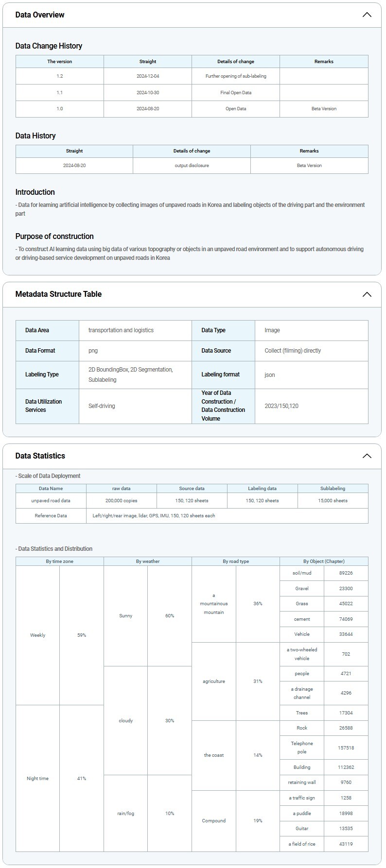Click 'the coast' road type cell
Viewport: 386px width, 868px height.
tap(214, 755)
